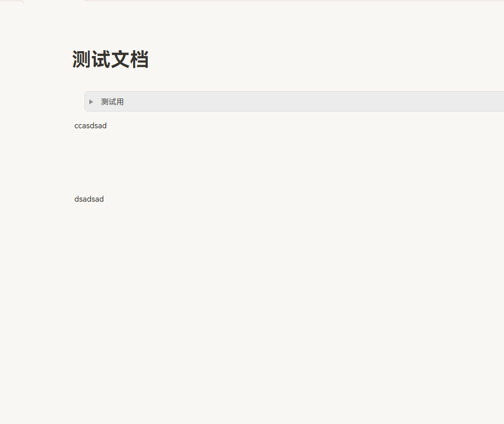Place cursor in the ccasdsad paragraph
Viewport: 504px width, 424px height.
click(90, 126)
